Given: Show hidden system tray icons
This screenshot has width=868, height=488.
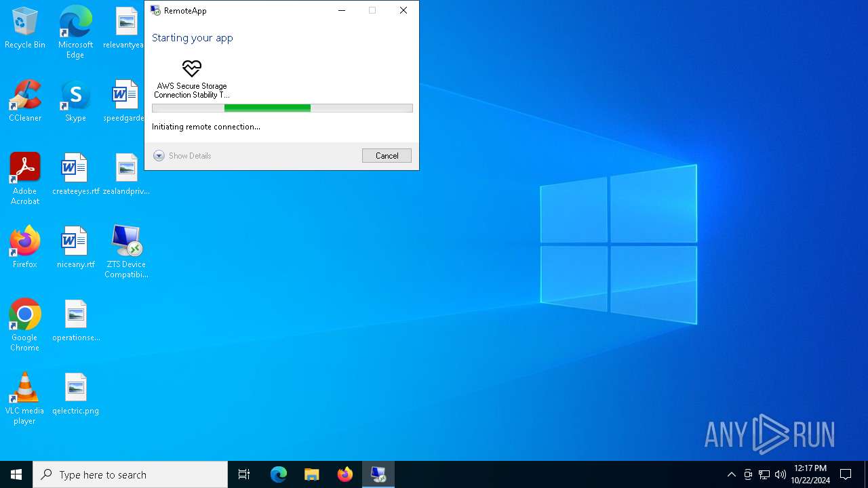Looking at the screenshot, I should (731, 474).
